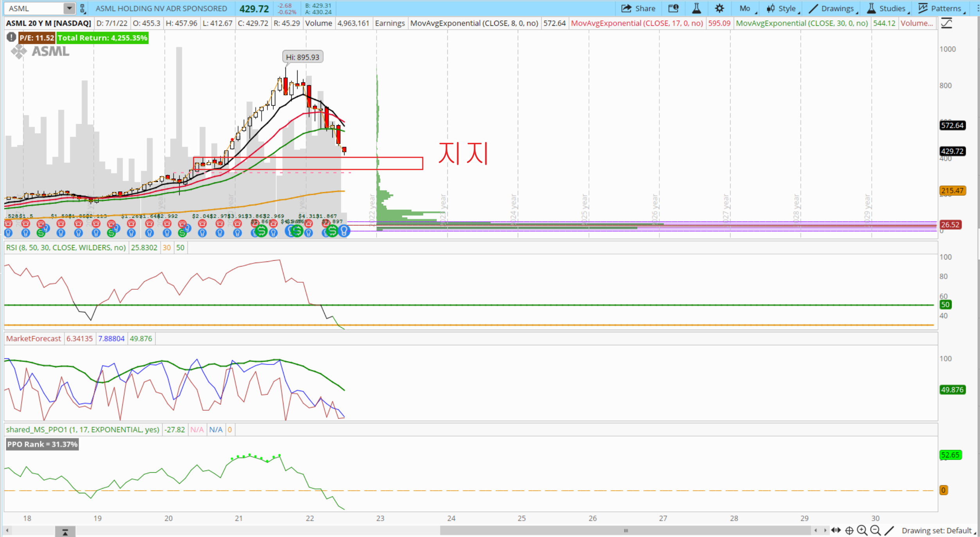Toggle the chart warning exclamation badge
980x537 pixels.
(11, 38)
